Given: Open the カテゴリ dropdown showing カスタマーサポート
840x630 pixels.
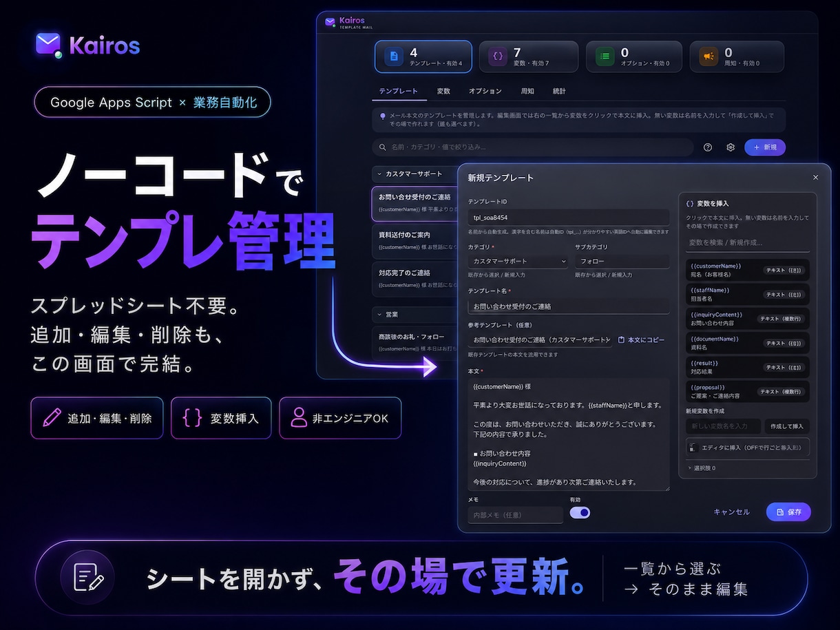Looking at the screenshot, I should [518, 262].
